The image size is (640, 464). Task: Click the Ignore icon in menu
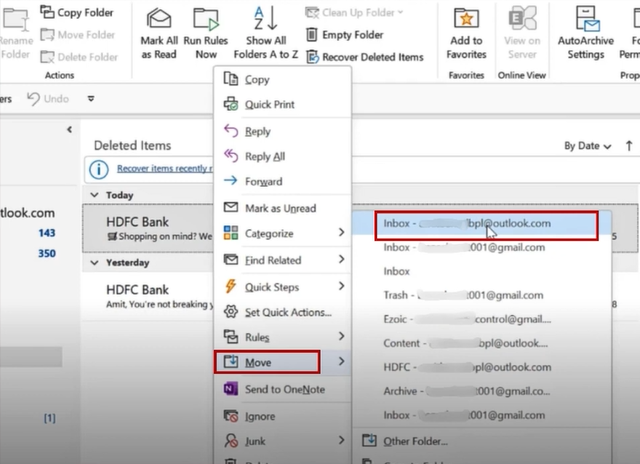[x=231, y=416]
